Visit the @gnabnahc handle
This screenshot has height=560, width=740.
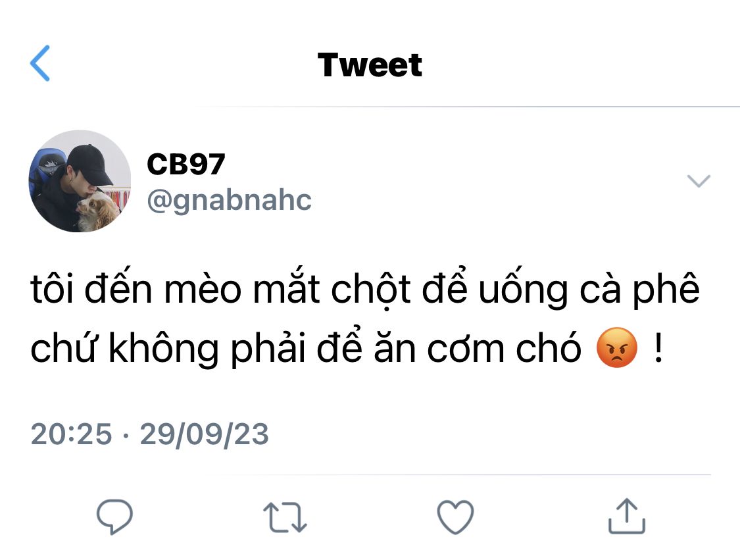(230, 200)
